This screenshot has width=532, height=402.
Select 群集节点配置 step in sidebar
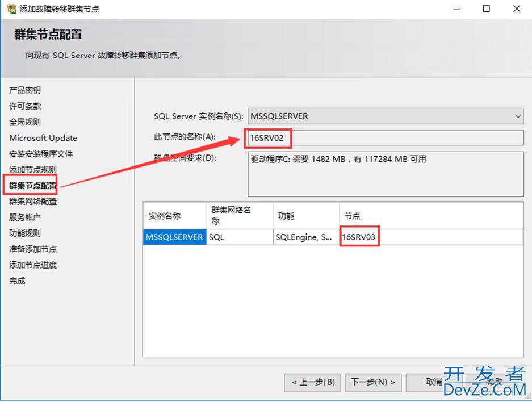[32, 186]
